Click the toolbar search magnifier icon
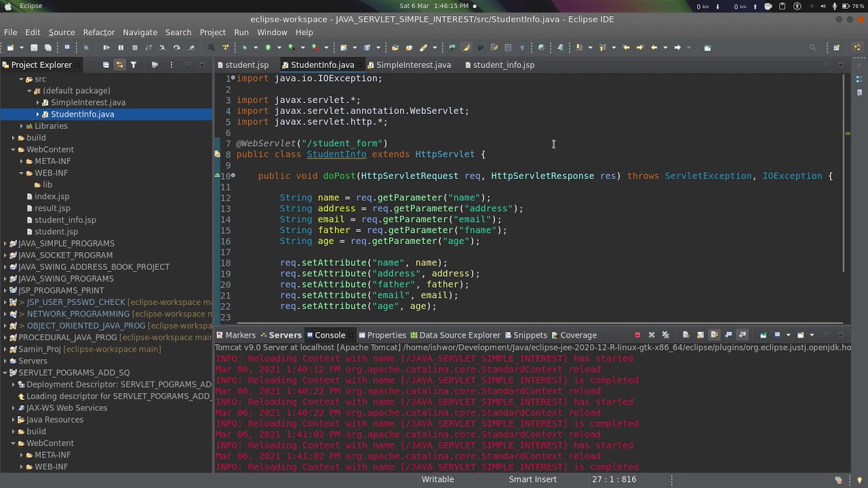This screenshot has width=868, height=488. click(x=812, y=47)
